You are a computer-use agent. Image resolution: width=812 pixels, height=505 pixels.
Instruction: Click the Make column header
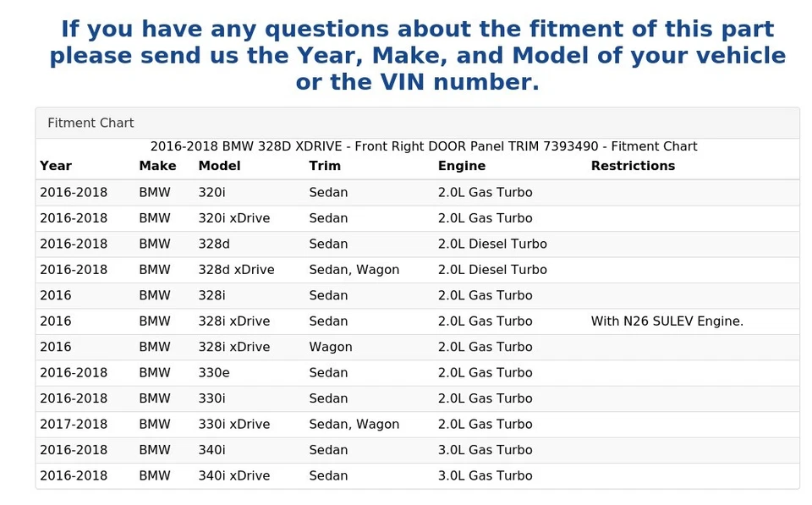(x=157, y=166)
